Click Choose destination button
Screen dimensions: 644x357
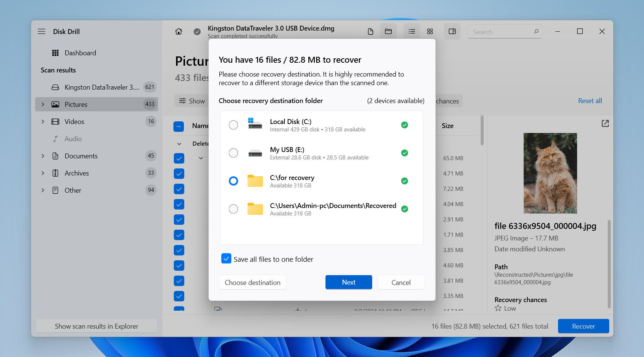(253, 282)
